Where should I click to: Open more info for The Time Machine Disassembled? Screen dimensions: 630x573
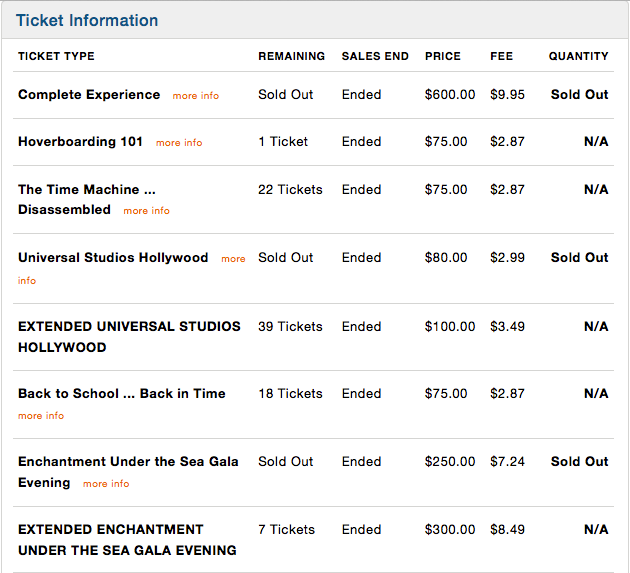[146, 211]
